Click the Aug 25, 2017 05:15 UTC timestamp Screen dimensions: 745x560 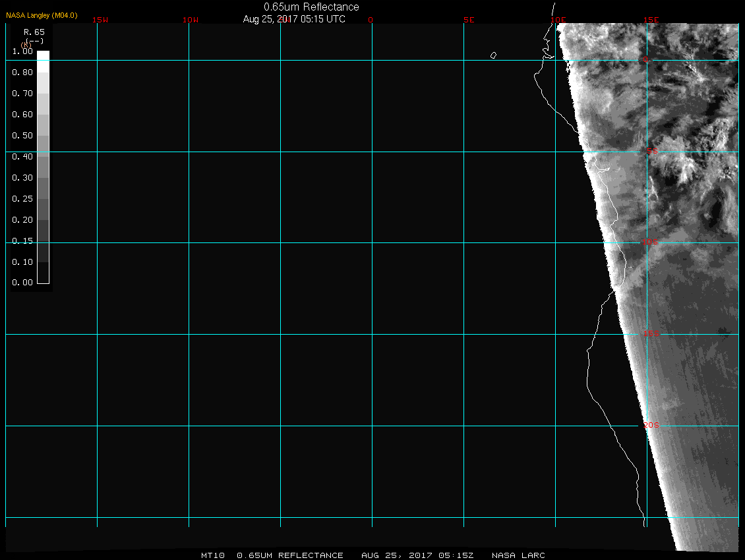tap(294, 19)
